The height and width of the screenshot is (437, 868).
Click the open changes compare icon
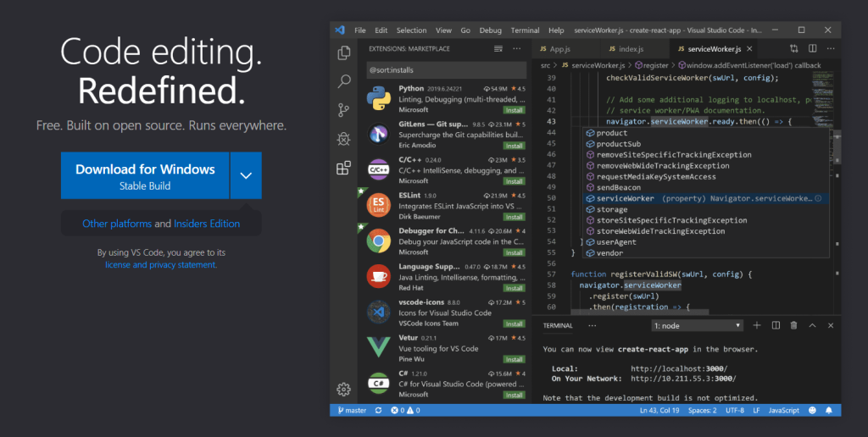tap(793, 48)
